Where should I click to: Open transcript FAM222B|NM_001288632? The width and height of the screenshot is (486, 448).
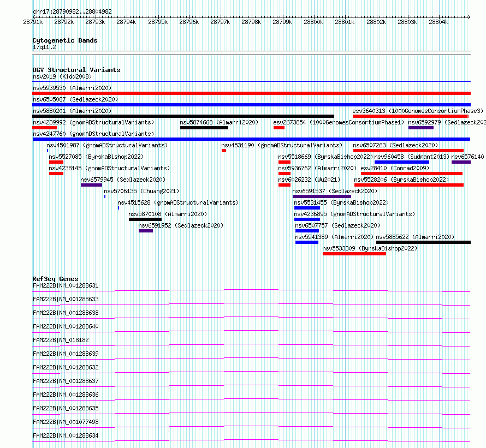click(66, 367)
